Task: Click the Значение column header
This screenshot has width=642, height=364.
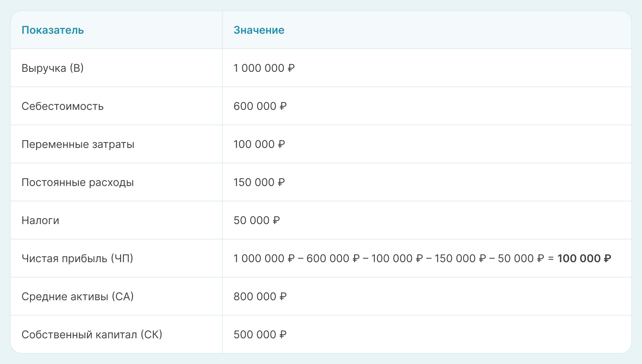Action: click(x=259, y=30)
